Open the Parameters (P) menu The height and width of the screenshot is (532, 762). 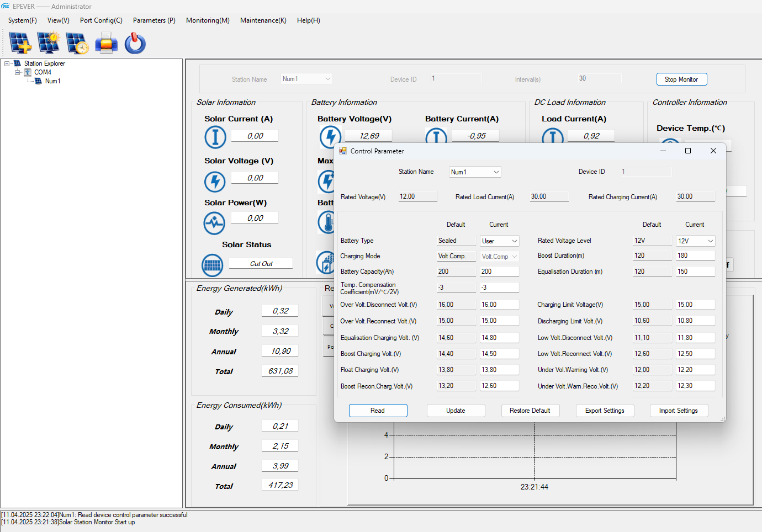click(x=154, y=20)
